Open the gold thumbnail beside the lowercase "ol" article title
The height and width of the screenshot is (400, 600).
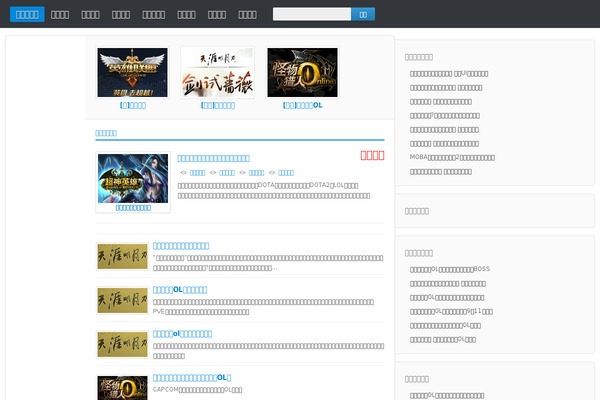122,344
